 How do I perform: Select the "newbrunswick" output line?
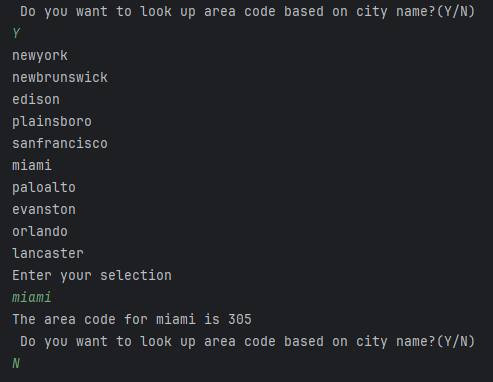60,77
